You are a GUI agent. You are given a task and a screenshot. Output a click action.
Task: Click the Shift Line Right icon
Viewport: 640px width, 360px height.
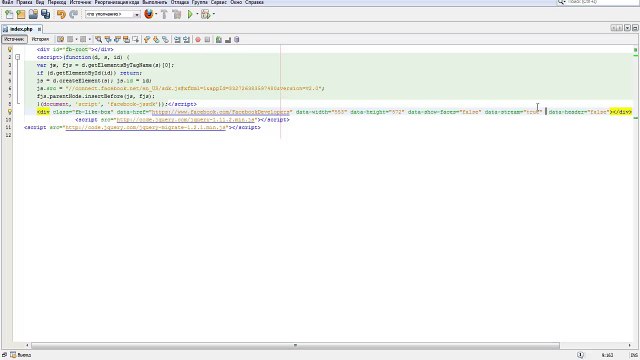(187, 40)
